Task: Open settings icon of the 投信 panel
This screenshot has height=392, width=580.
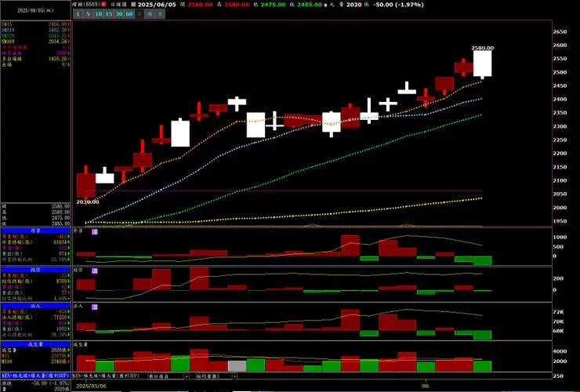Action: pos(95,271)
